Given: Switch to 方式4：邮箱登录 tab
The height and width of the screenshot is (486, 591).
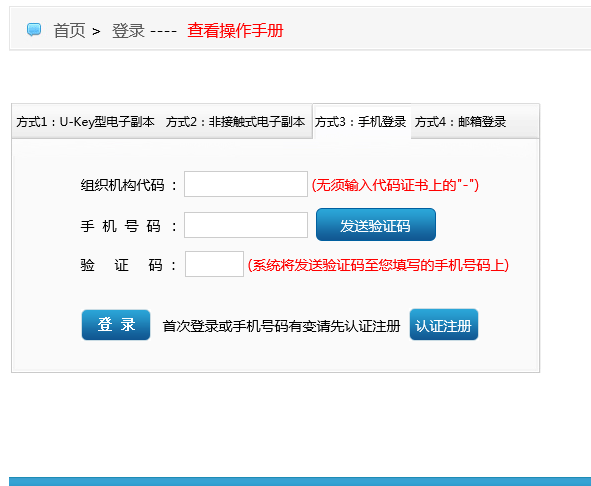Looking at the screenshot, I should pos(460,122).
